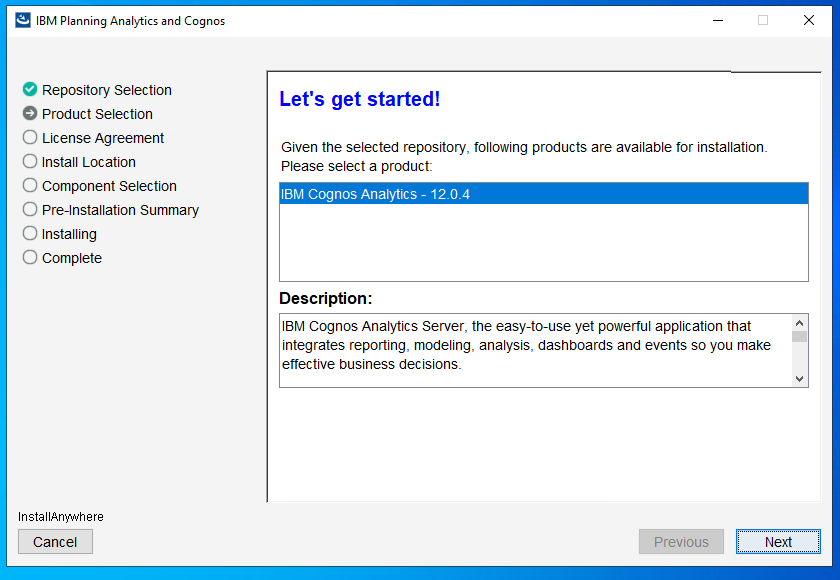The width and height of the screenshot is (840, 580).
Task: Click the Install Location step label
Action: point(88,162)
